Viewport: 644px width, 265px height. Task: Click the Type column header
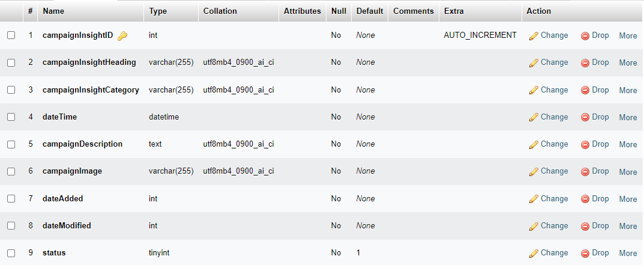point(158,11)
